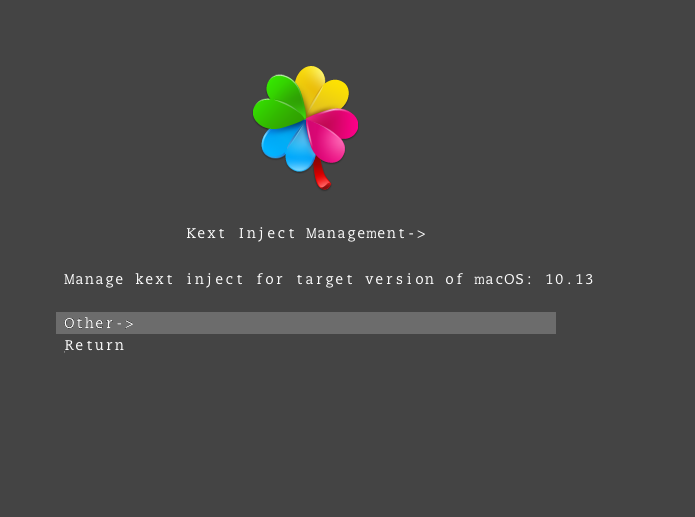Click the Manage kext inject description text
Screen dimensions: 695x517
(x=328, y=279)
